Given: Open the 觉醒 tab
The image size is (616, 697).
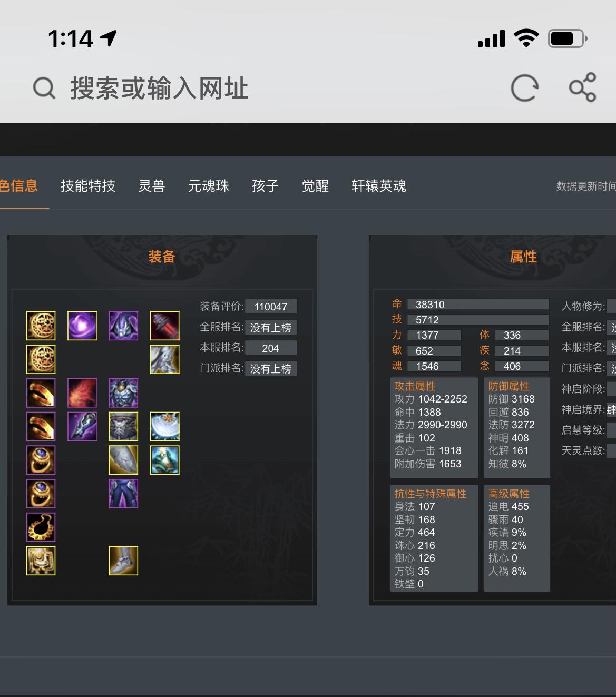Looking at the screenshot, I should coord(315,186).
